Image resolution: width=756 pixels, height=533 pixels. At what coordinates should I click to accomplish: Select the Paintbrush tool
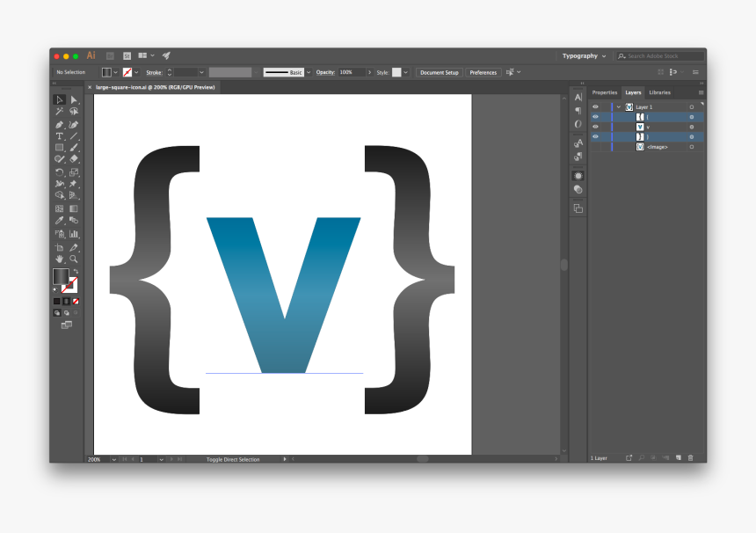[74, 148]
